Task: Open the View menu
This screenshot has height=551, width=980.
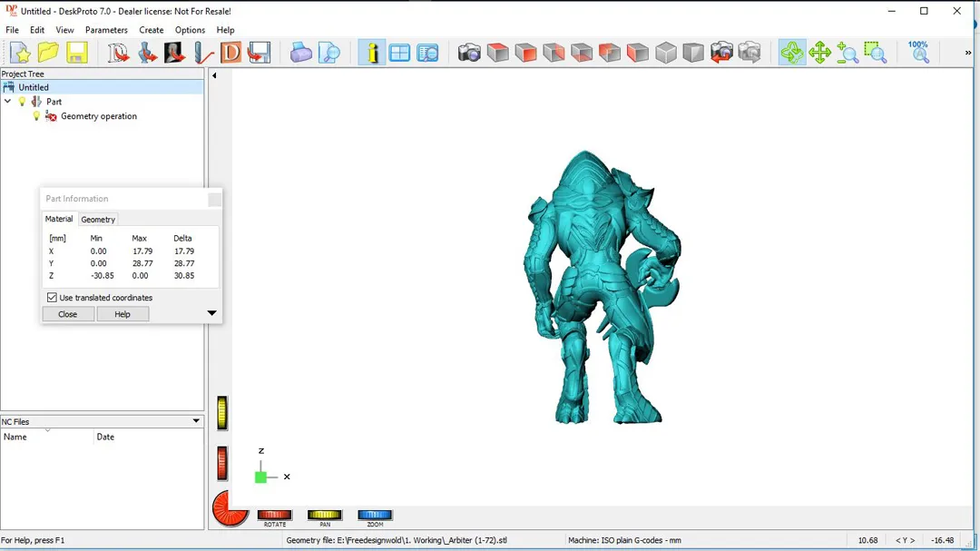Action: pyautogui.click(x=64, y=29)
